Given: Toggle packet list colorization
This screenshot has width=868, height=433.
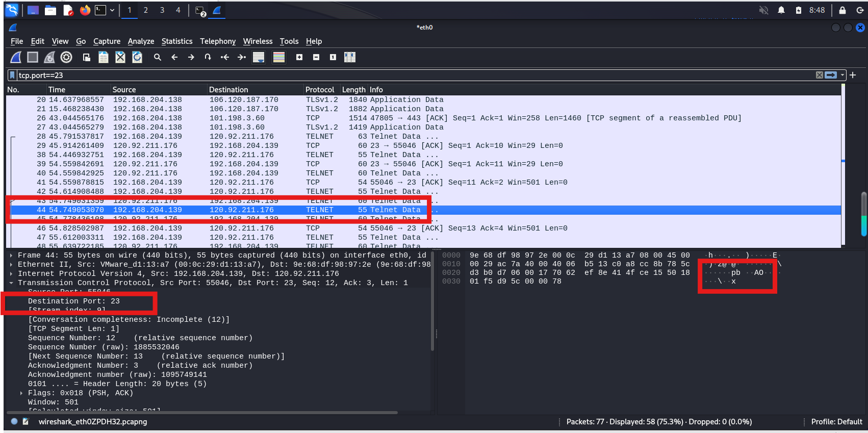Looking at the screenshot, I should [279, 57].
